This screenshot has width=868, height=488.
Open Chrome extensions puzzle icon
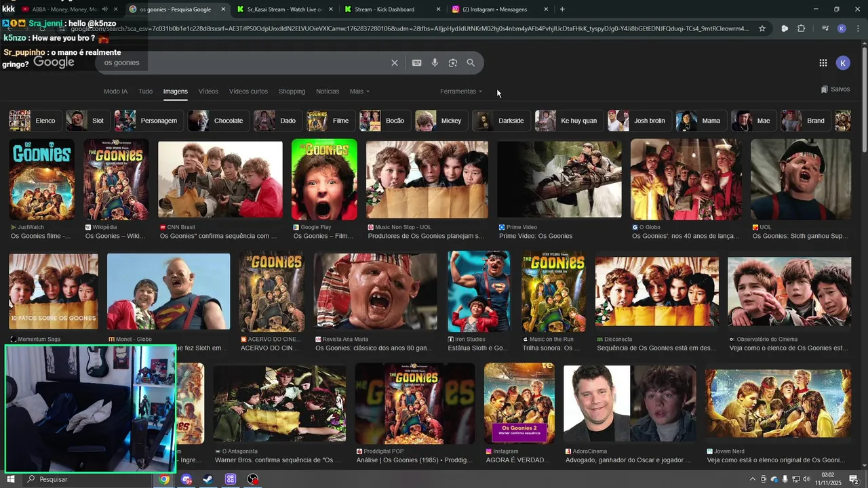pyautogui.click(x=801, y=28)
